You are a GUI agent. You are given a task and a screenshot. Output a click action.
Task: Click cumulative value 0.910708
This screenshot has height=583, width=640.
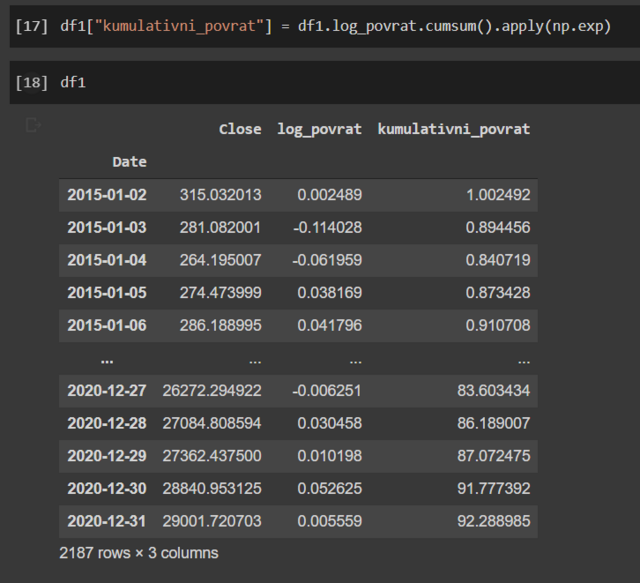click(x=498, y=326)
